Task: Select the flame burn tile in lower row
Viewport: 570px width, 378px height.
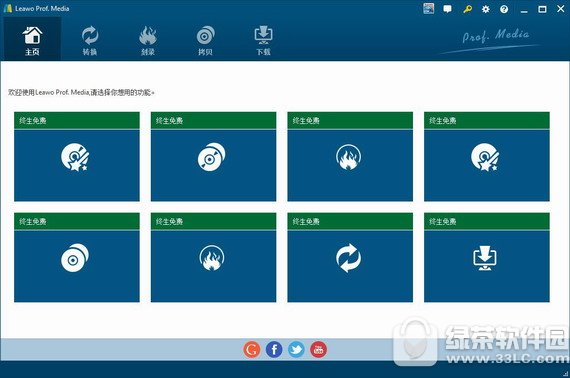Action: pyautogui.click(x=213, y=257)
